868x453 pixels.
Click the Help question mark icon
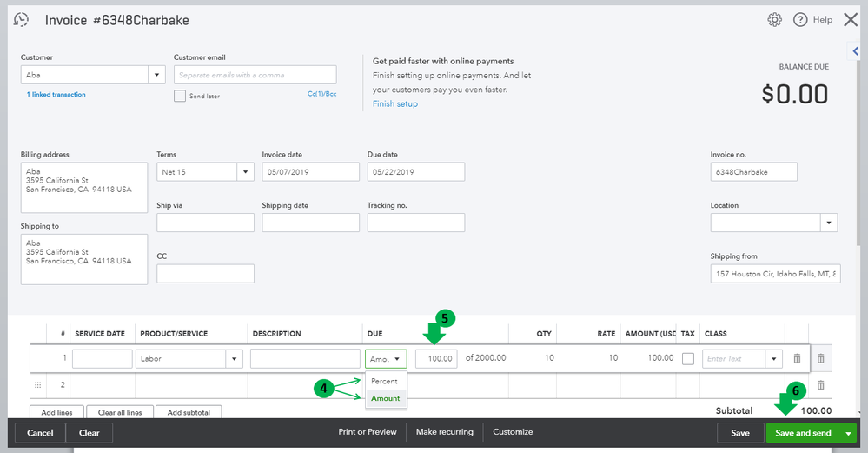click(800, 20)
